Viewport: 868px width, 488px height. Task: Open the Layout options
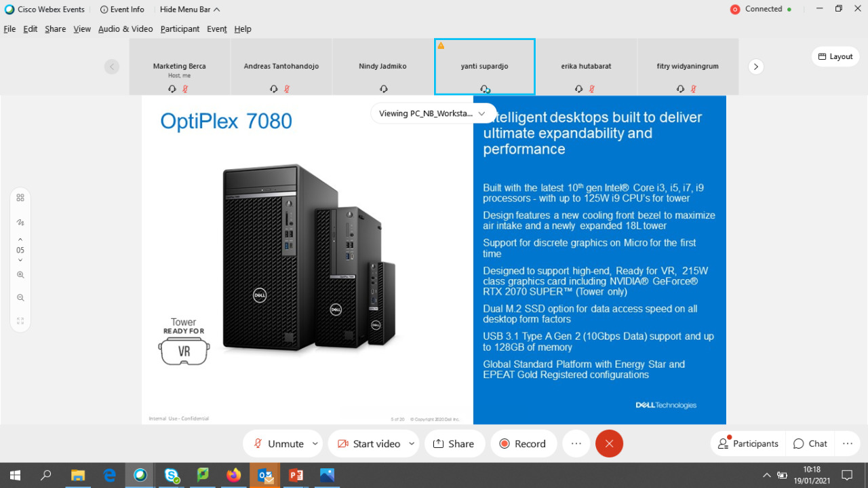tap(835, 56)
